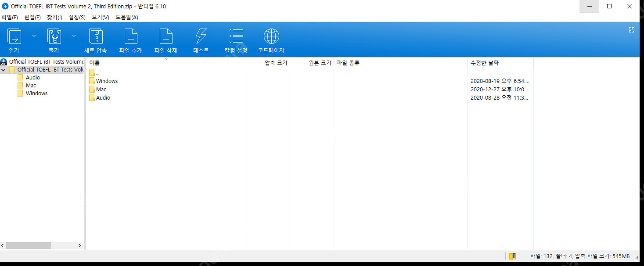Select the Mac folder in the file list

[x=98, y=89]
